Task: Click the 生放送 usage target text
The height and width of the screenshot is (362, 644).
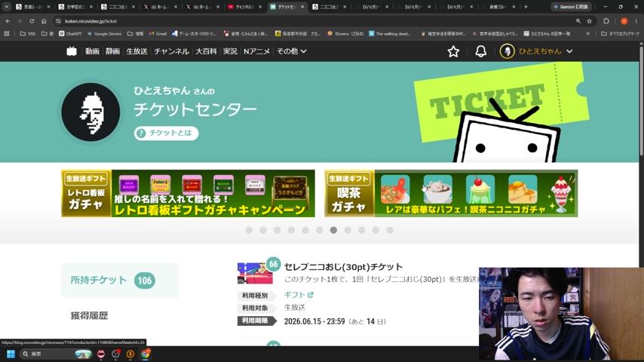Action: (295, 308)
